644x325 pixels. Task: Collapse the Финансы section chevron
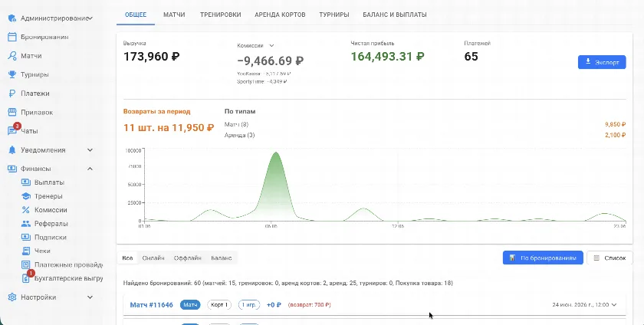[x=90, y=169]
